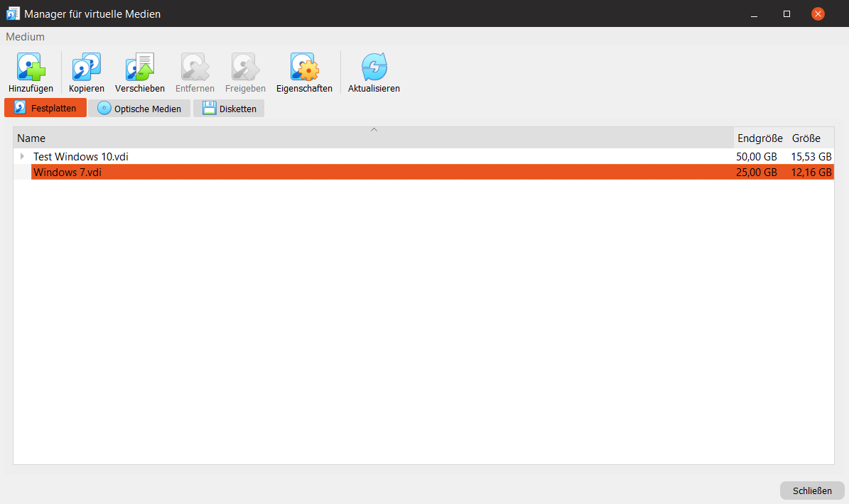The image size is (849, 504).
Task: Click the VirtualBox title bar app icon
Action: (13, 13)
